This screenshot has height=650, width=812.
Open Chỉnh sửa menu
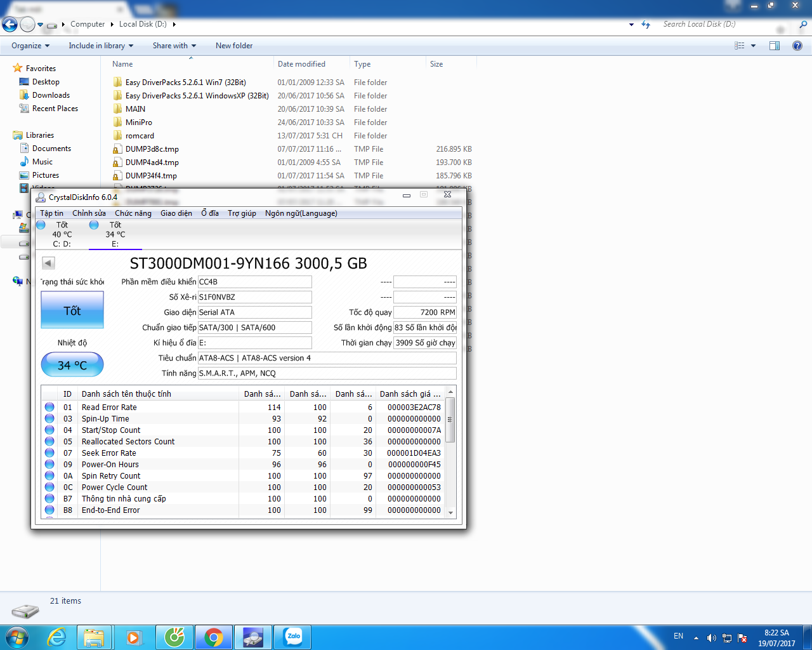click(x=89, y=213)
